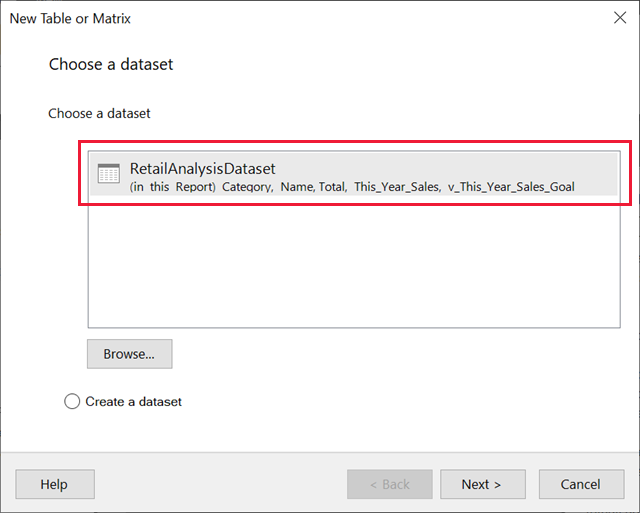Click the Category field name in dataset row
The image size is (640, 513).
point(246,187)
